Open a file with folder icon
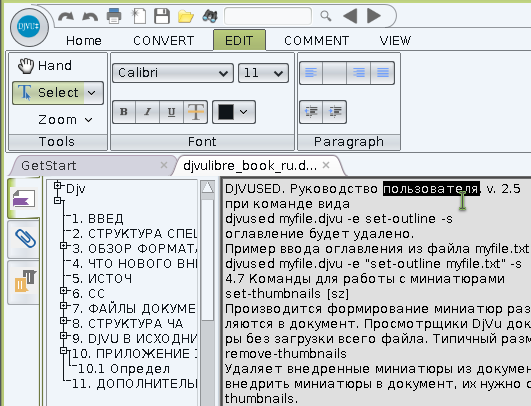 (x=186, y=16)
